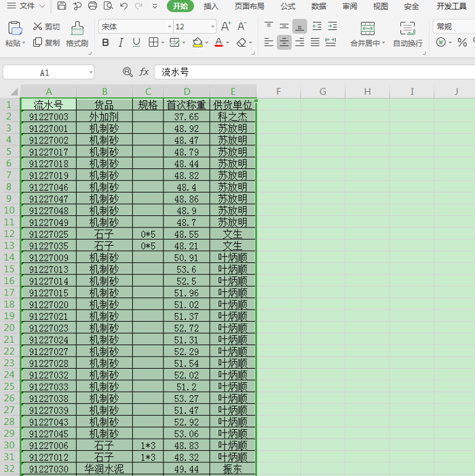Click the eraser clear icon

coord(242,43)
